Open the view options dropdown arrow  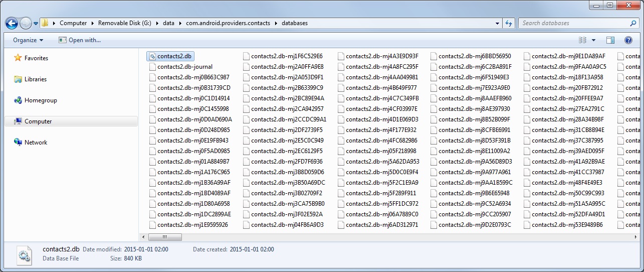coord(594,40)
